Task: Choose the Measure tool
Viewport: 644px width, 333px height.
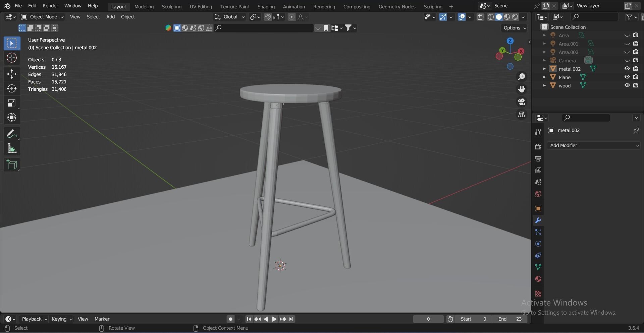Action: (12, 148)
